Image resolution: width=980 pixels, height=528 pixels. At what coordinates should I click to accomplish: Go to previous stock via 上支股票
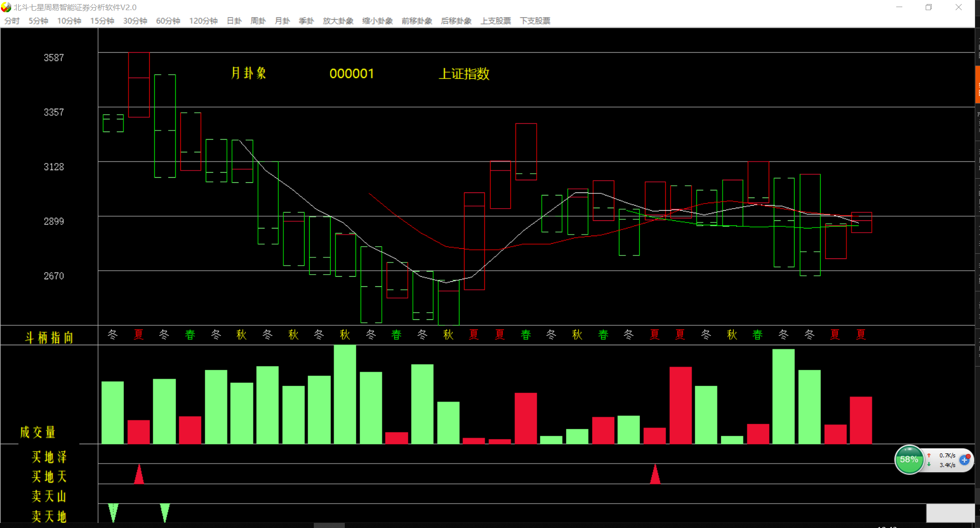point(496,21)
